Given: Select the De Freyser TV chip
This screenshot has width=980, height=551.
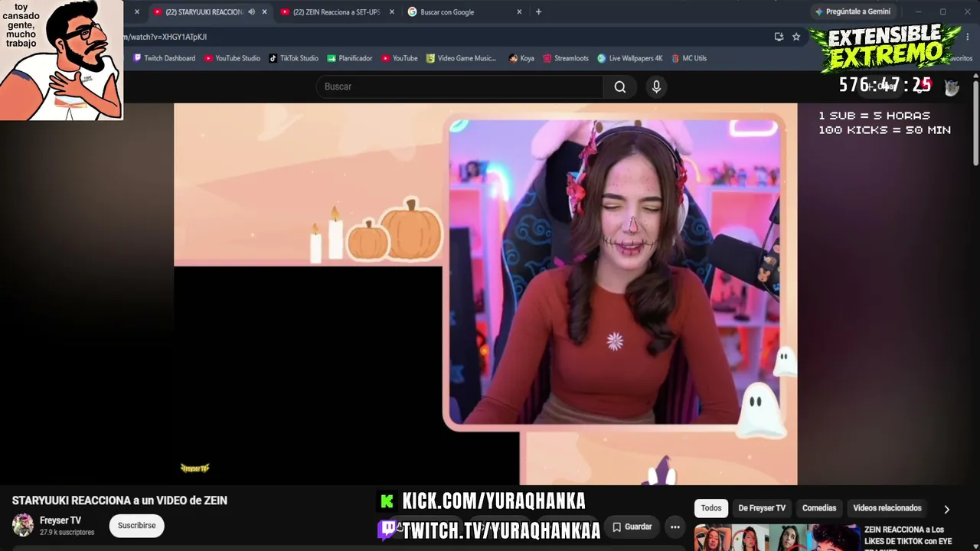Looking at the screenshot, I should [x=762, y=508].
